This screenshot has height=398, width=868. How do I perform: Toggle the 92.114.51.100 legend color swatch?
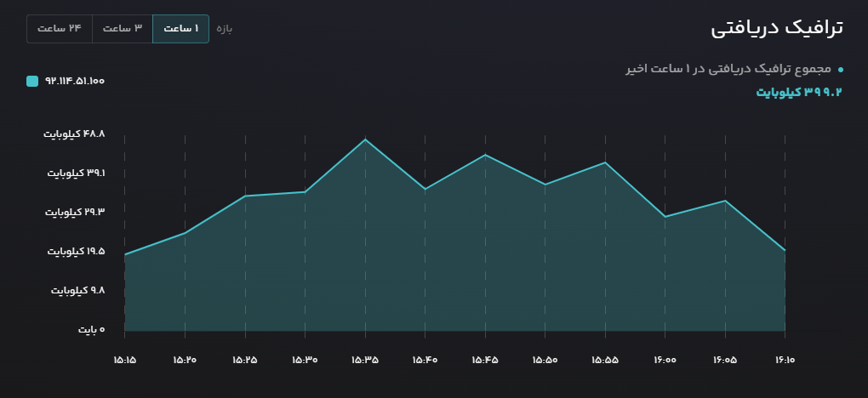click(32, 82)
